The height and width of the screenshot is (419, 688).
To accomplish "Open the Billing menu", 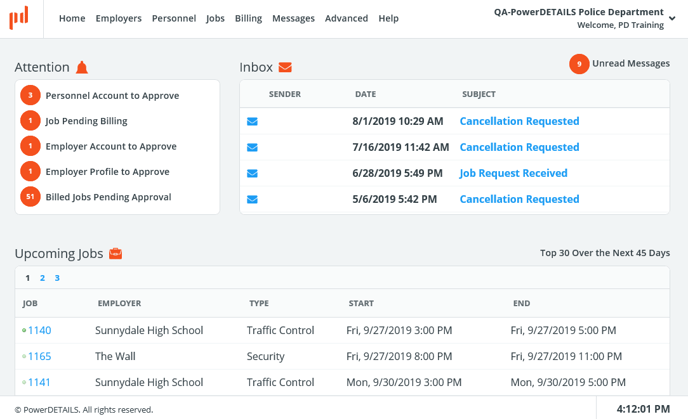I will point(248,18).
